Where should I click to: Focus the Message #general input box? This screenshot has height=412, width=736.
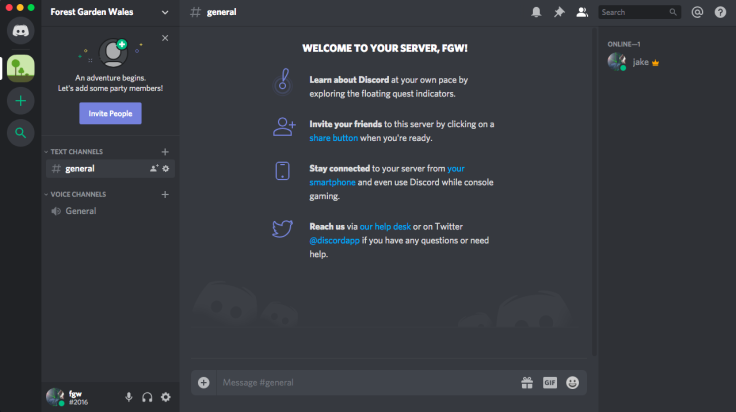click(366, 382)
